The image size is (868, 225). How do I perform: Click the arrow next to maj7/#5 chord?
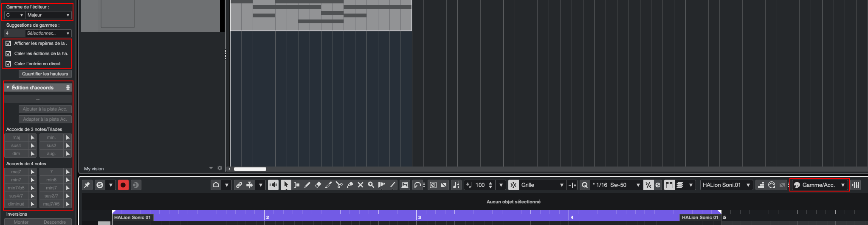(68, 204)
